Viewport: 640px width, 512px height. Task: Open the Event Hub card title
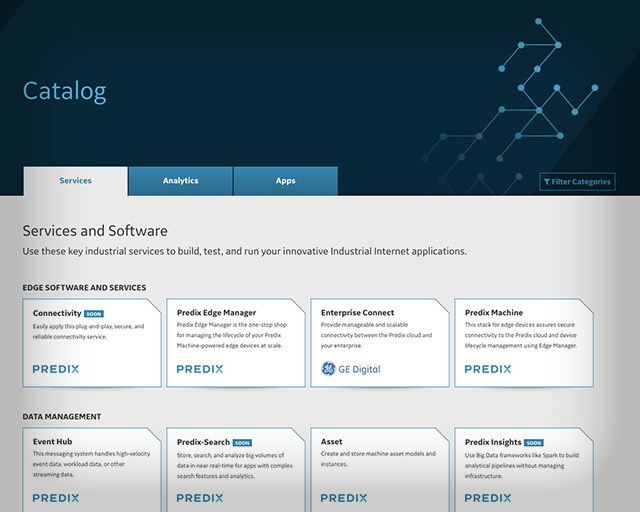[53, 442]
